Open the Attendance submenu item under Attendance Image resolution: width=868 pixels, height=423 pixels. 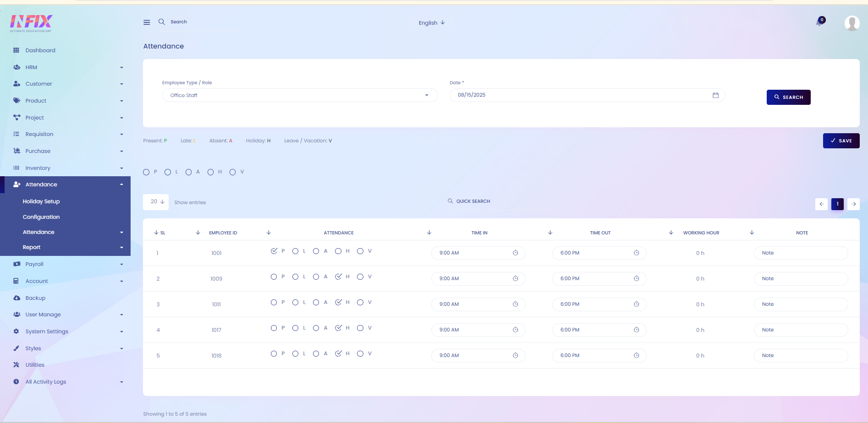click(38, 232)
